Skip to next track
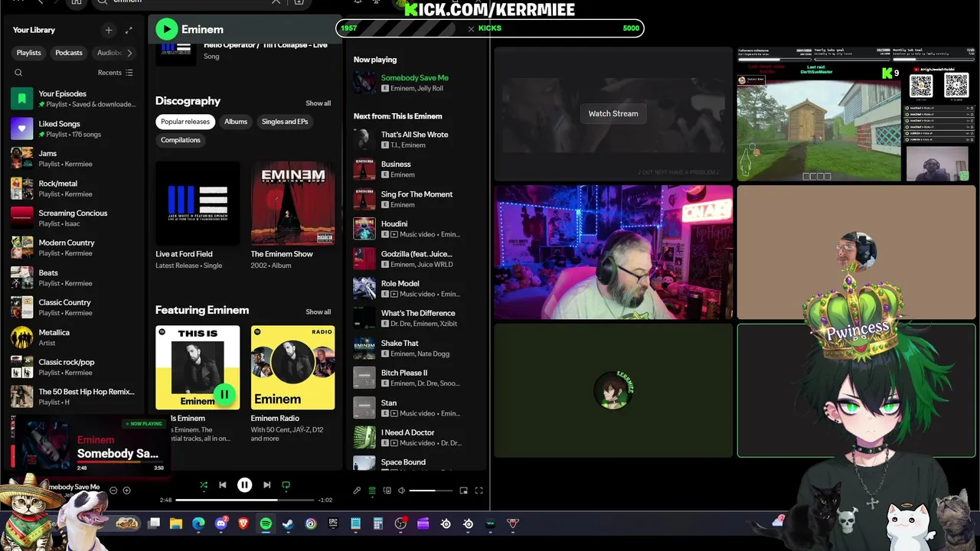The image size is (980, 551). [266, 484]
